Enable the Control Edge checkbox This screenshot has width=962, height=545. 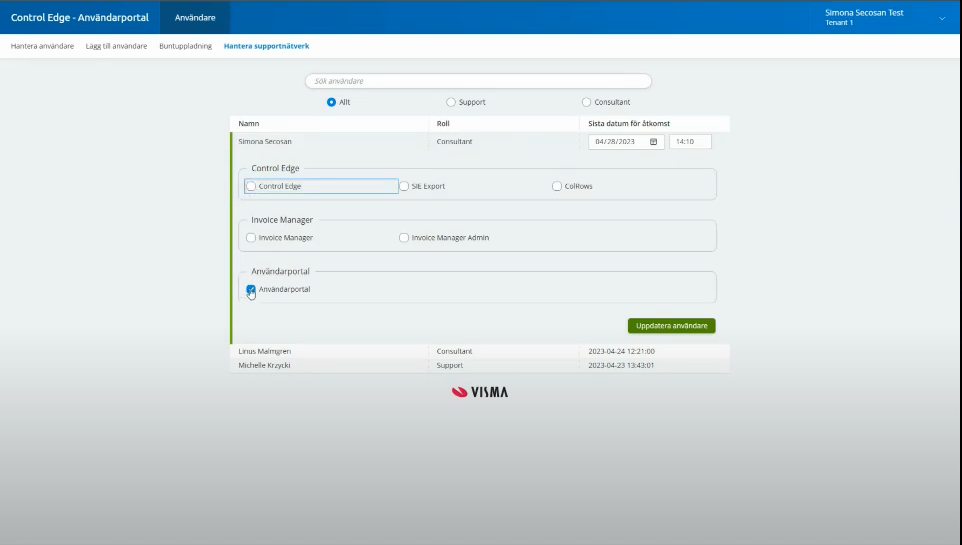tap(251, 186)
